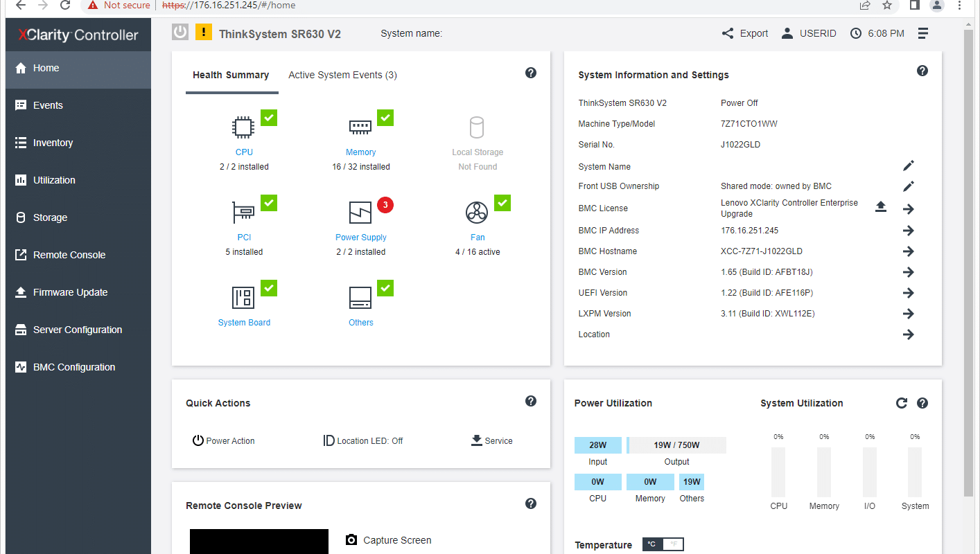Open BMC Hostname settings arrow

(909, 251)
